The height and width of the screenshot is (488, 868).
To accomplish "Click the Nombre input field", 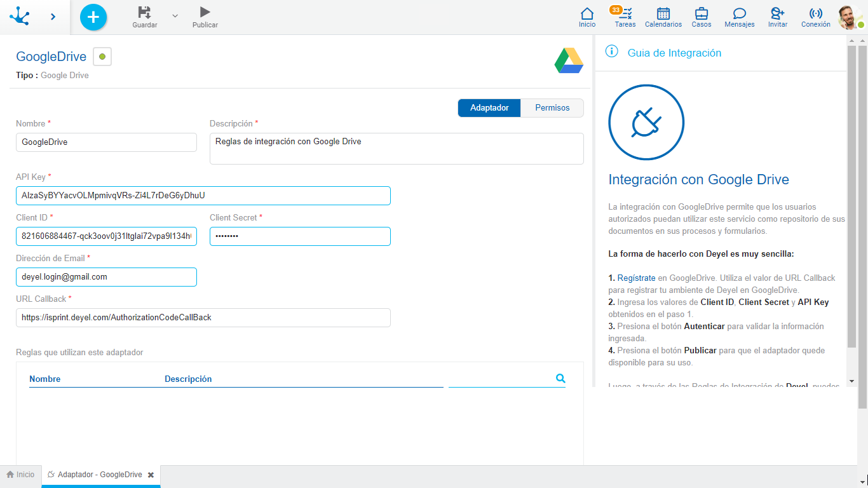I will point(106,142).
